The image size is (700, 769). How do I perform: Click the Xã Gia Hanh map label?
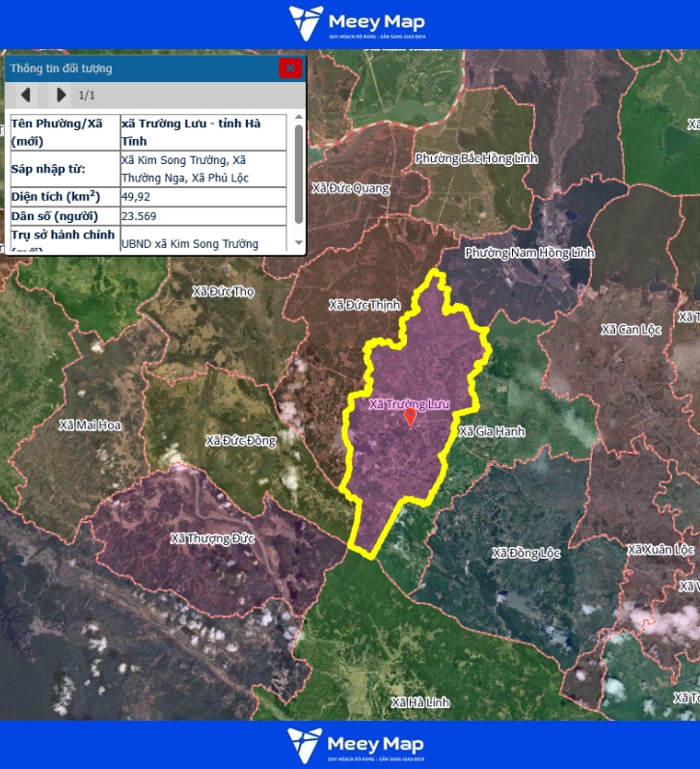(x=492, y=431)
